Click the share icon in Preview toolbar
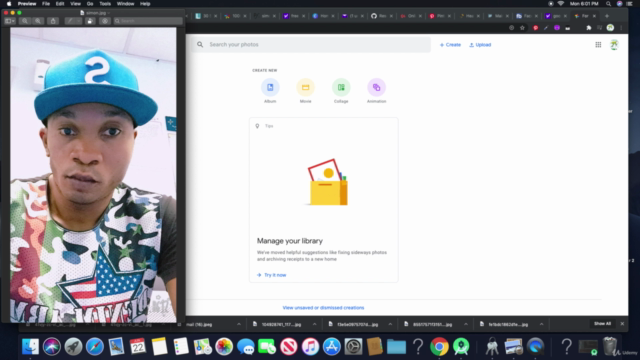 point(53,21)
